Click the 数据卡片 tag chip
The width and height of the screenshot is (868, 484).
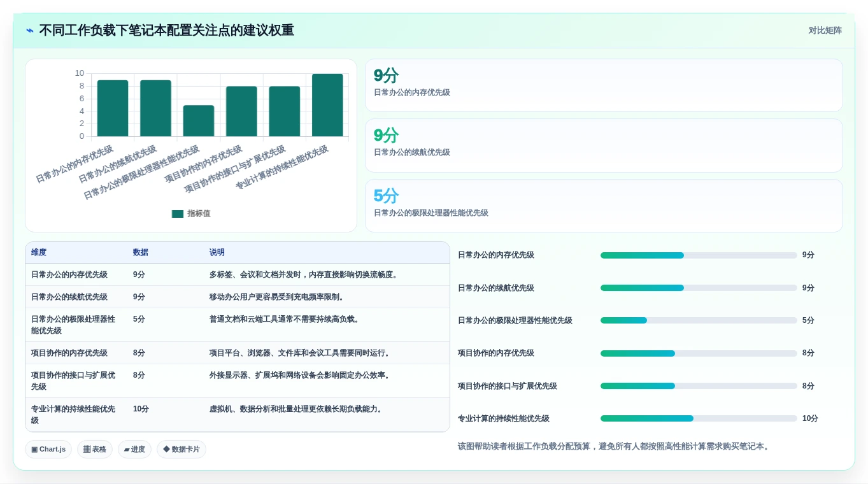181,450
